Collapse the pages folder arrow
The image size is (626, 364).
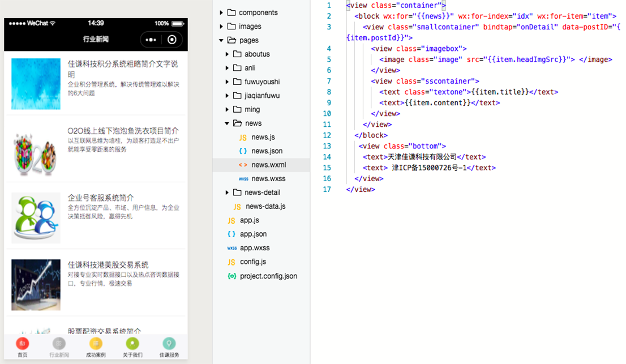pos(221,40)
